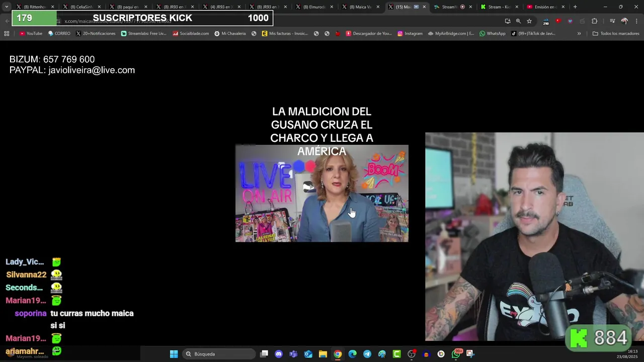Open the CORREO bookmark
This screenshot has height=362, width=644.
click(x=59, y=34)
